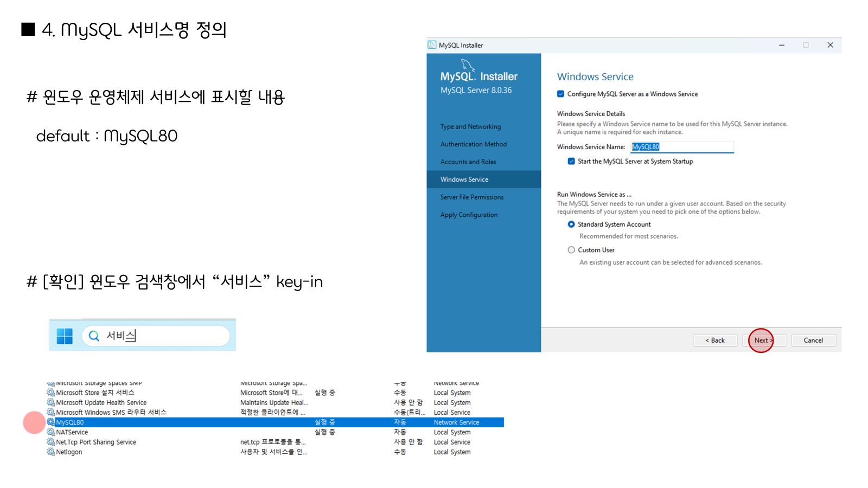
Task: Click 사용 안 함 in Net.Tcp Port Sharing row
Action: click(408, 442)
